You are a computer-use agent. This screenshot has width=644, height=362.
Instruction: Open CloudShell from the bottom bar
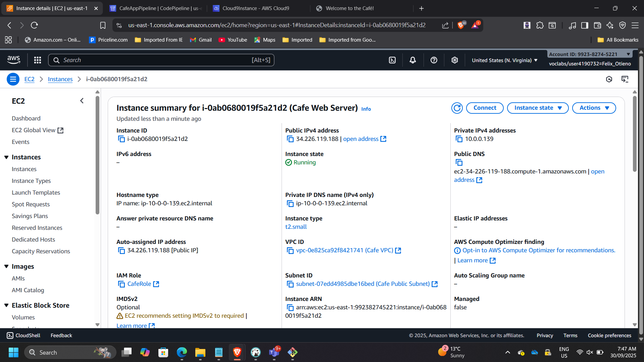pos(23,335)
